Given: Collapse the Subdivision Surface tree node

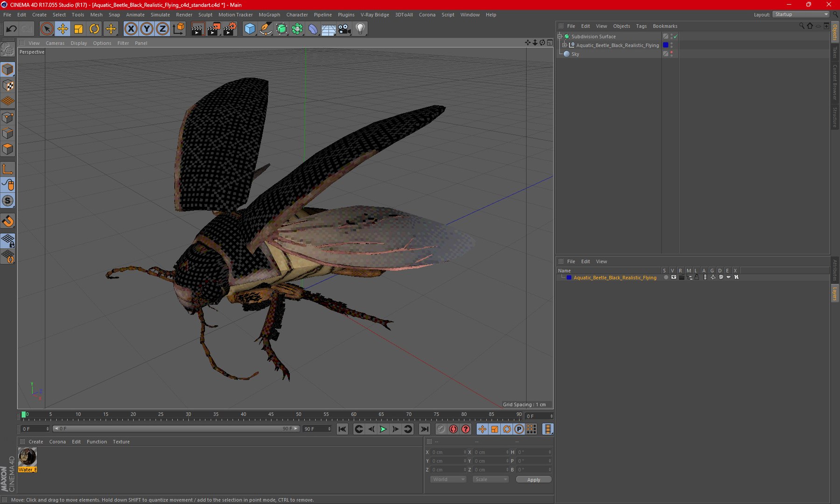Looking at the screenshot, I should pyautogui.click(x=560, y=36).
